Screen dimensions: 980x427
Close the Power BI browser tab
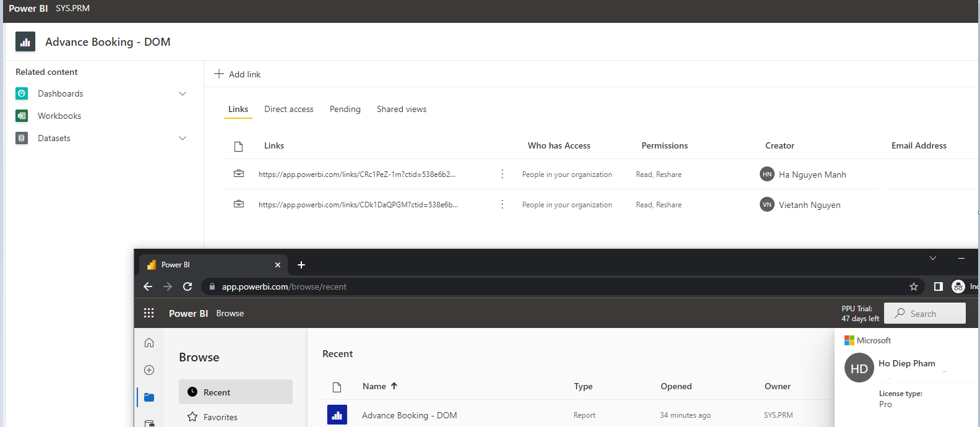tap(278, 265)
